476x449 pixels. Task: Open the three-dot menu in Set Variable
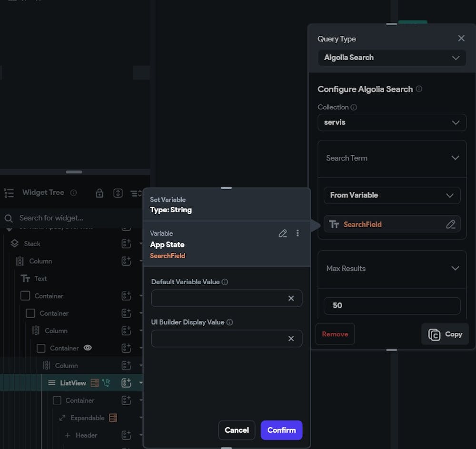(x=297, y=233)
